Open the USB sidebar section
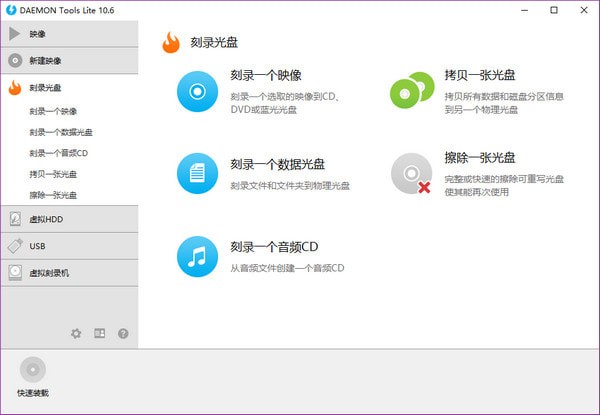This screenshot has height=415, width=600. click(x=69, y=246)
